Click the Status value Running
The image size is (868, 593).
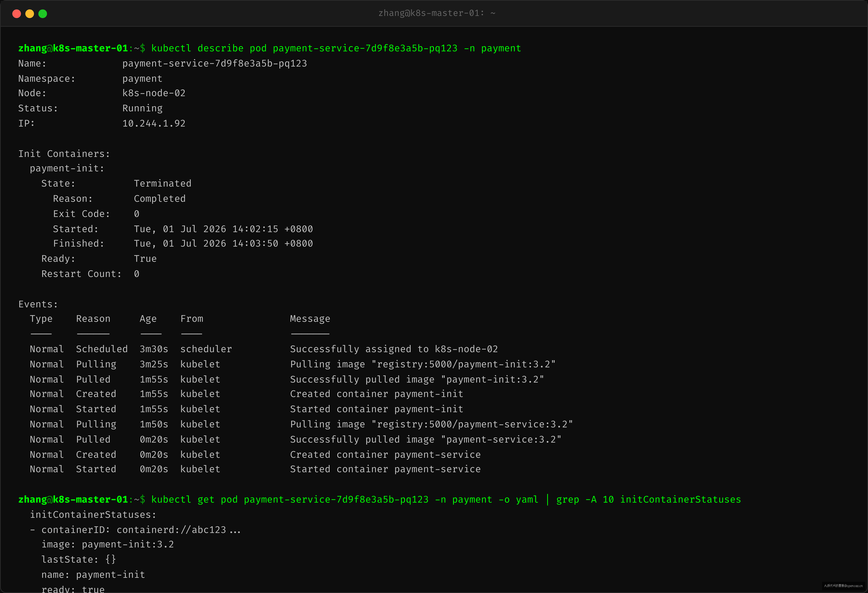tap(142, 108)
